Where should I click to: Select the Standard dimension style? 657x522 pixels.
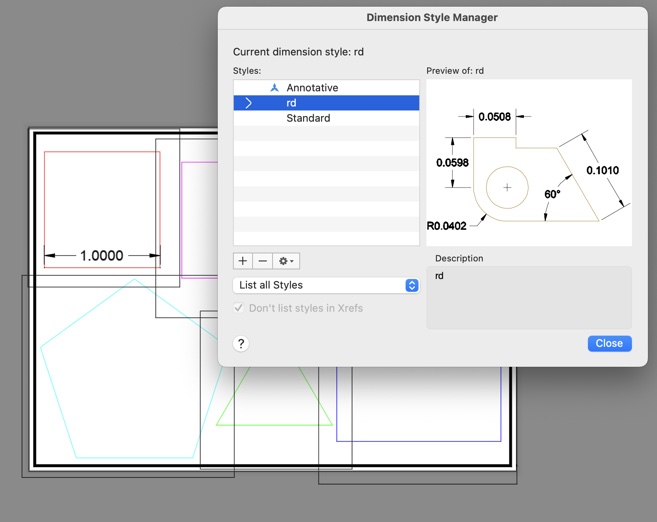click(308, 118)
